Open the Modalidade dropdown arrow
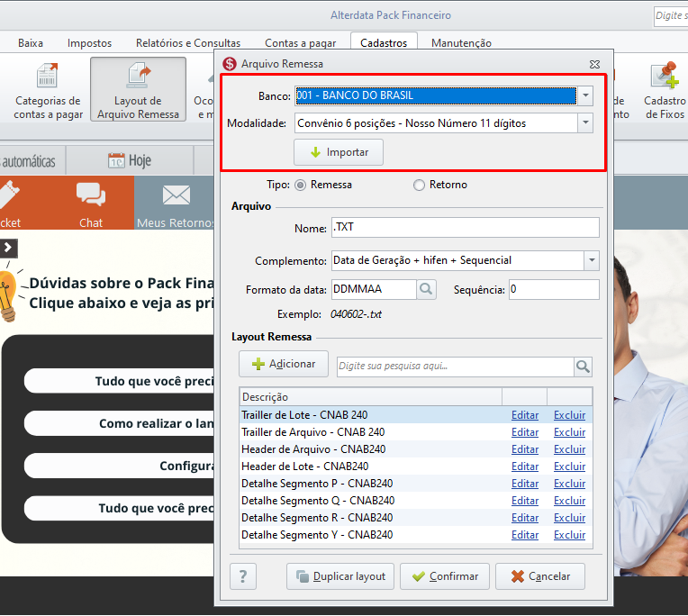The height and width of the screenshot is (616, 688). [585, 122]
